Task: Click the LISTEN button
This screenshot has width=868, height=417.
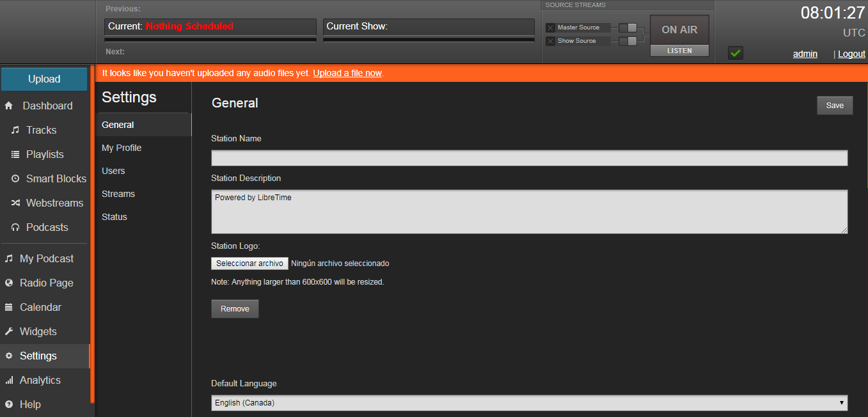Action: 679,51
